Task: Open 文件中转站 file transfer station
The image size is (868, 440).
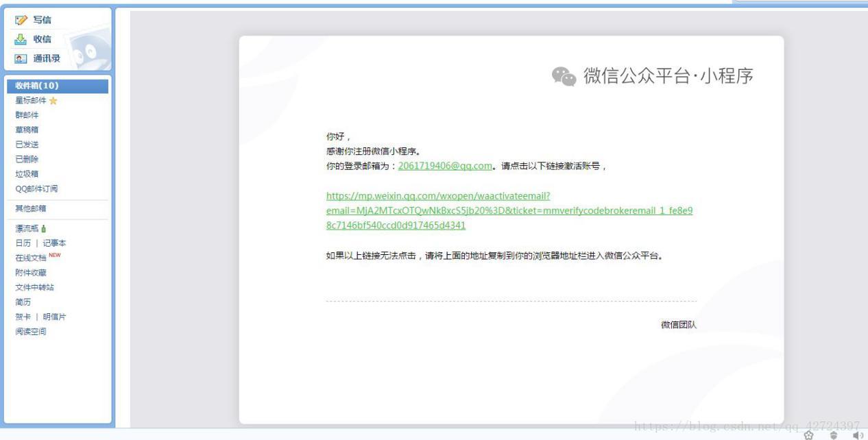Action: pyautogui.click(x=35, y=288)
